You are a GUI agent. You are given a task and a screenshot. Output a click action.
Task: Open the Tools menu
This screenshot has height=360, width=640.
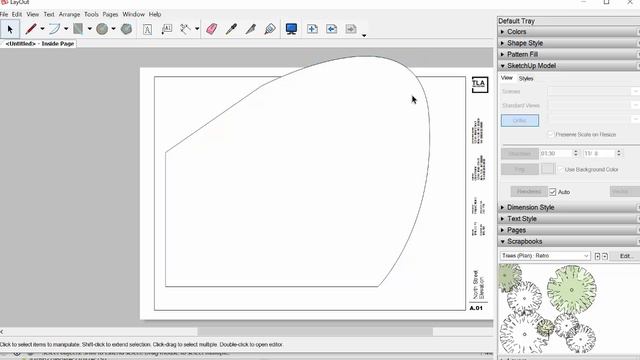91,14
